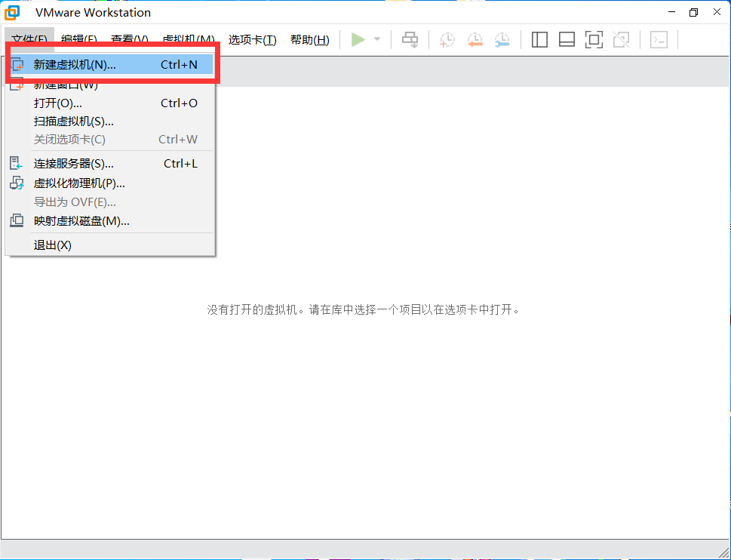
Task: Maximize or restore the VMware window
Action: pyautogui.click(x=694, y=13)
